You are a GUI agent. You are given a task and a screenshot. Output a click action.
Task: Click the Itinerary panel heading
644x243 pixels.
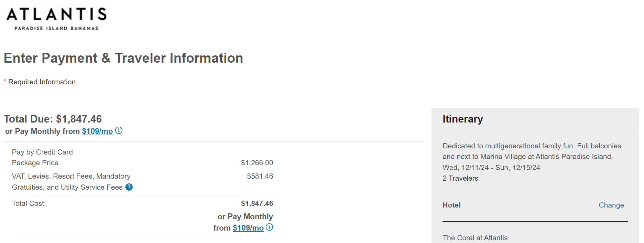pyautogui.click(x=462, y=119)
